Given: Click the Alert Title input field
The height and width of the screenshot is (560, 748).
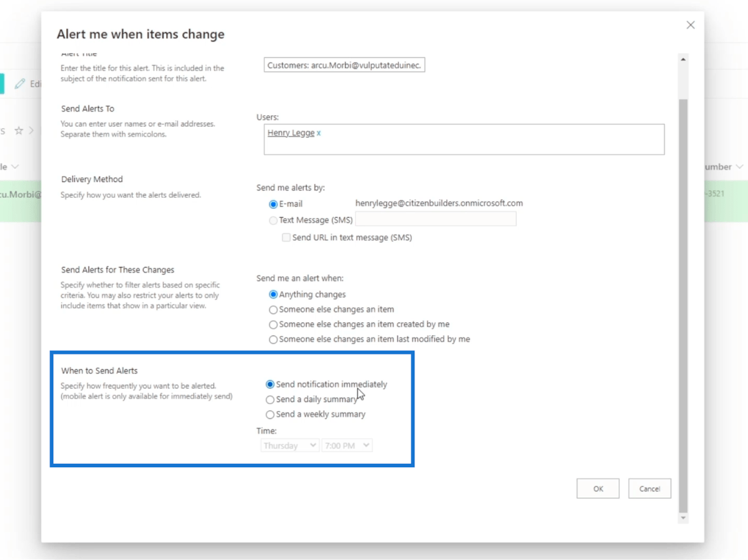Looking at the screenshot, I should click(344, 65).
